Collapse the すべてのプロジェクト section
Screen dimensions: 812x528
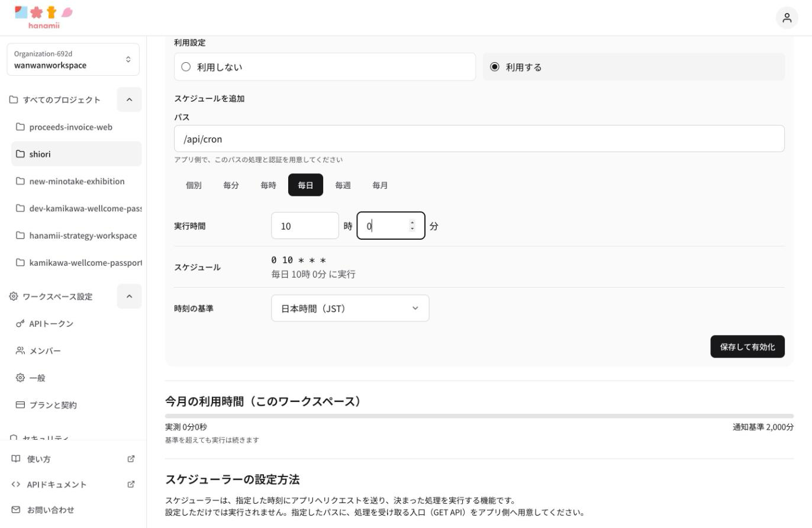129,99
